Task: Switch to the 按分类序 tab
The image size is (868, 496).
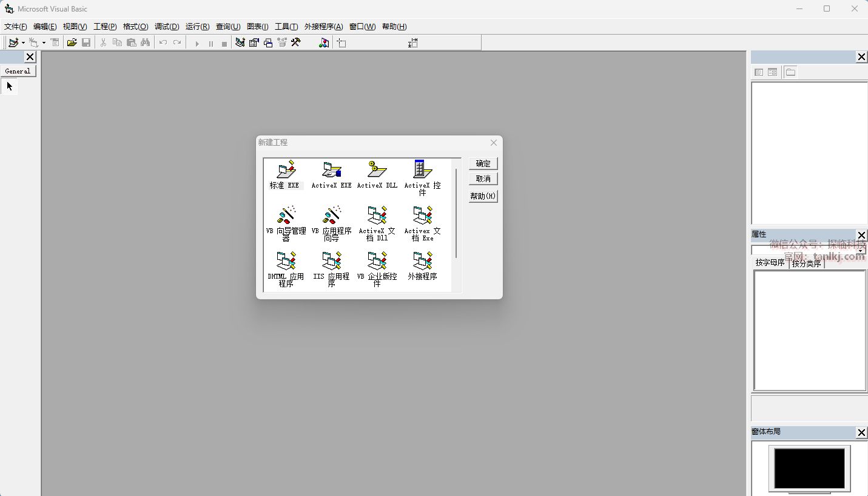Action: click(806, 263)
